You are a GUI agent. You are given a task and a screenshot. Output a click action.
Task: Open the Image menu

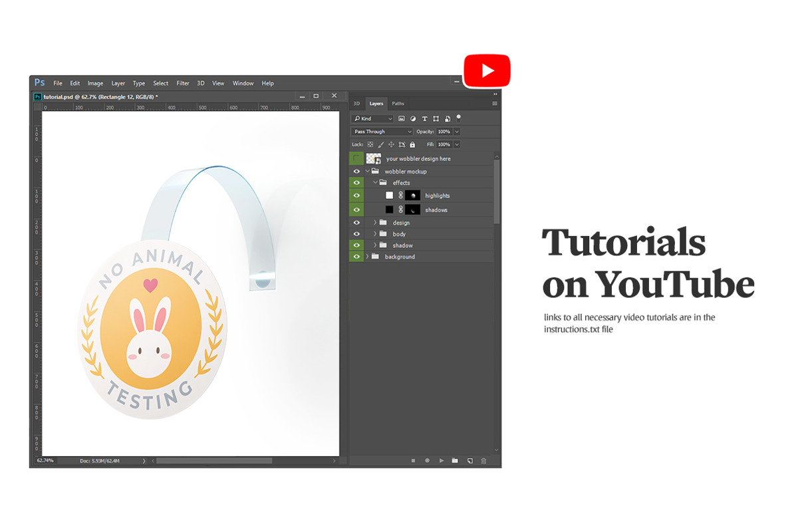pyautogui.click(x=95, y=83)
